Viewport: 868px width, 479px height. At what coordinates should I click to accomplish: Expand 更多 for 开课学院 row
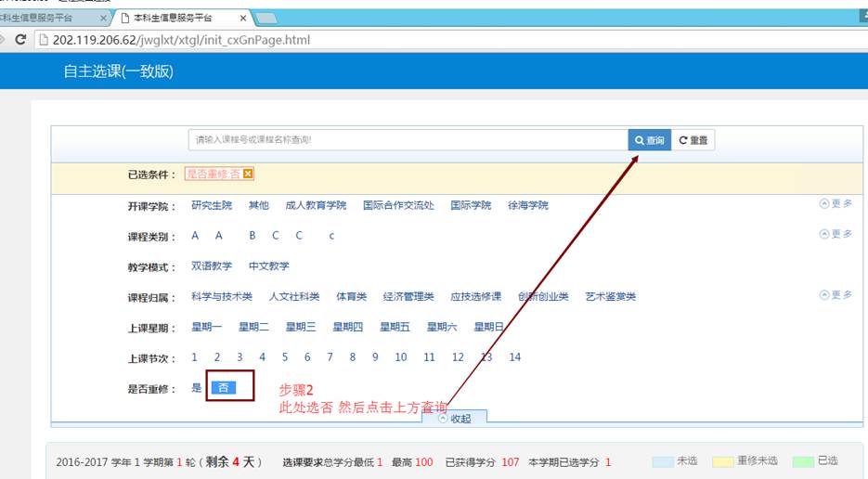pyautogui.click(x=836, y=204)
